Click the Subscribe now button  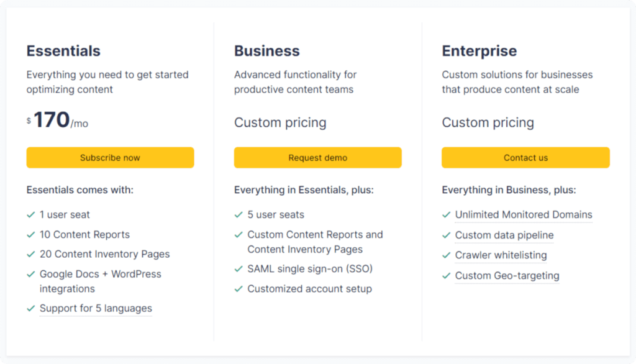click(x=110, y=157)
